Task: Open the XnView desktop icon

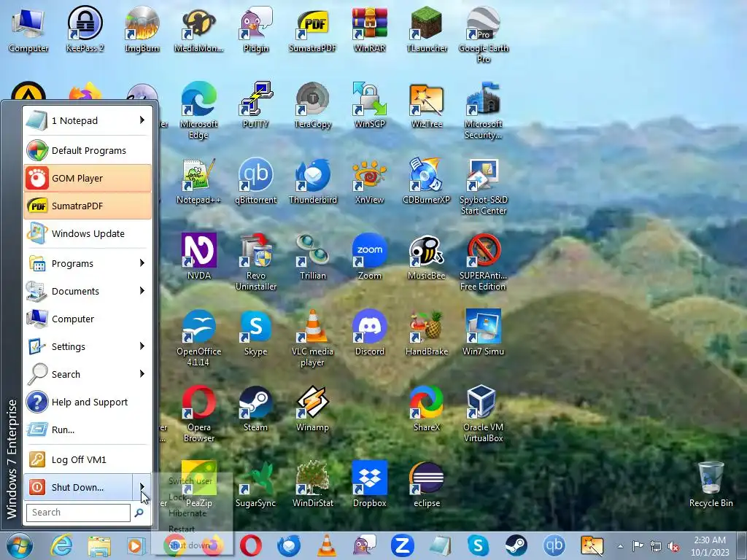Action: 370,181
